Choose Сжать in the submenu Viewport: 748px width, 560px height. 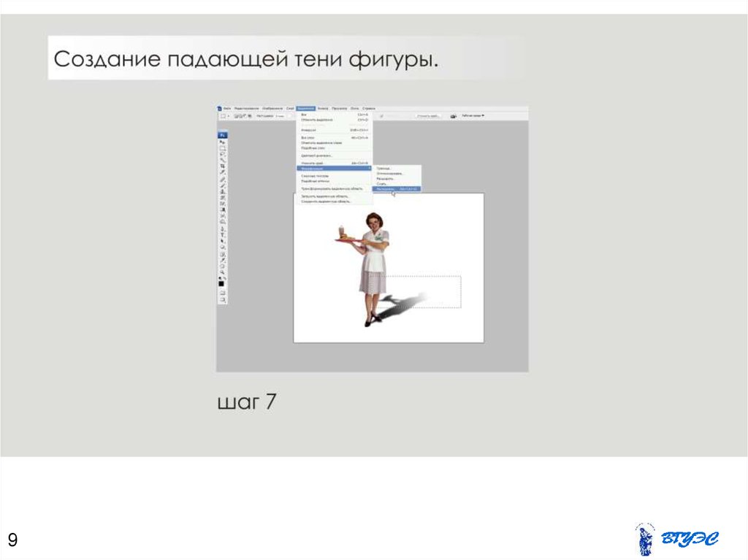[397, 184]
